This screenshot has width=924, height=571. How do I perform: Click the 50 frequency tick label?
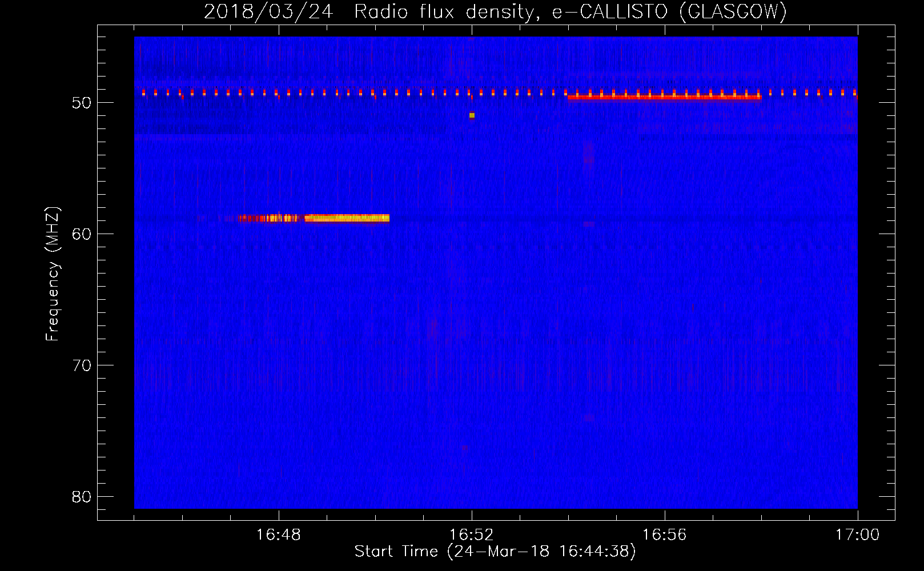coord(82,103)
